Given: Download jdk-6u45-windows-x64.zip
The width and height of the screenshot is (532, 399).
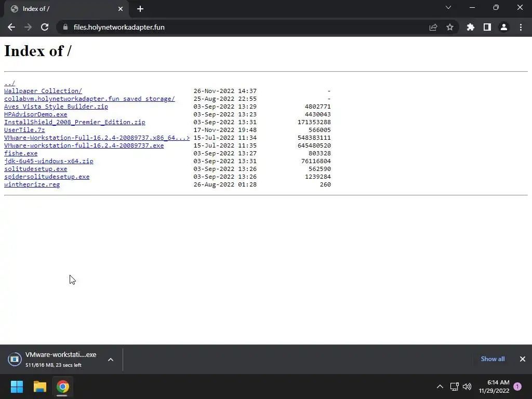Looking at the screenshot, I should tap(48, 161).
